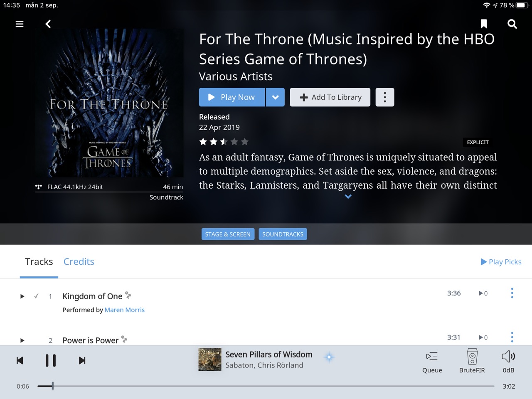532x399 pixels.
Task: Open BruteFIR speaker zone icon
Action: [x=472, y=361]
